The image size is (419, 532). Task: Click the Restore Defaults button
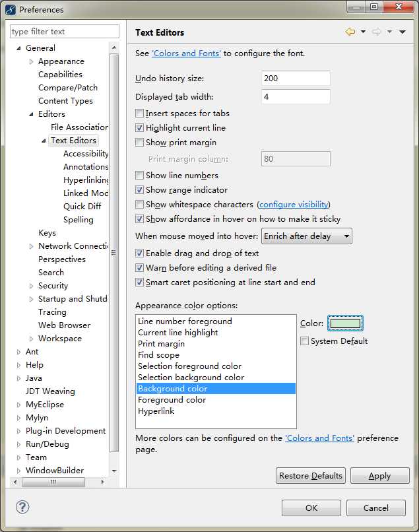[311, 476]
